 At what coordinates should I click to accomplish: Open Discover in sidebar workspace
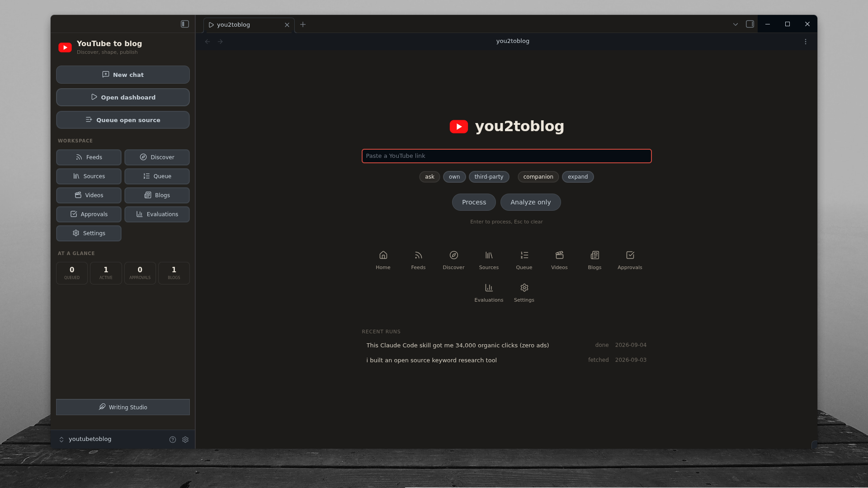[157, 157]
